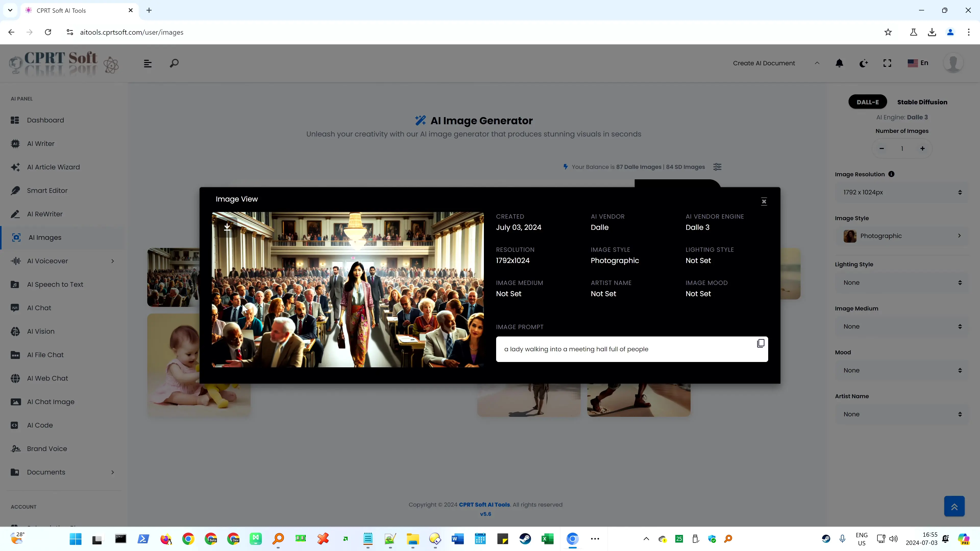This screenshot has height=551, width=980.
Task: Click the AI Writer sidebar icon
Action: pyautogui.click(x=16, y=143)
